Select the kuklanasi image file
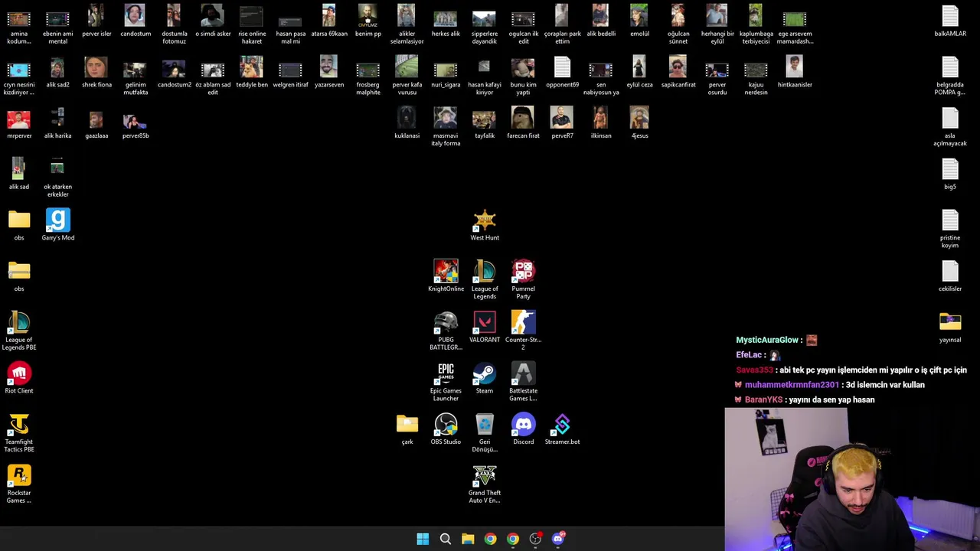Screen dimensions: 980x551 407,123
